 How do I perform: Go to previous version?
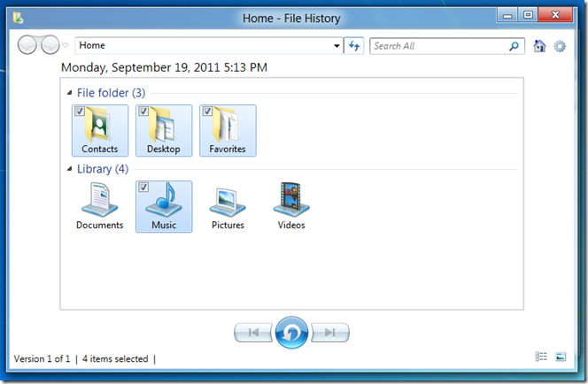point(253,333)
